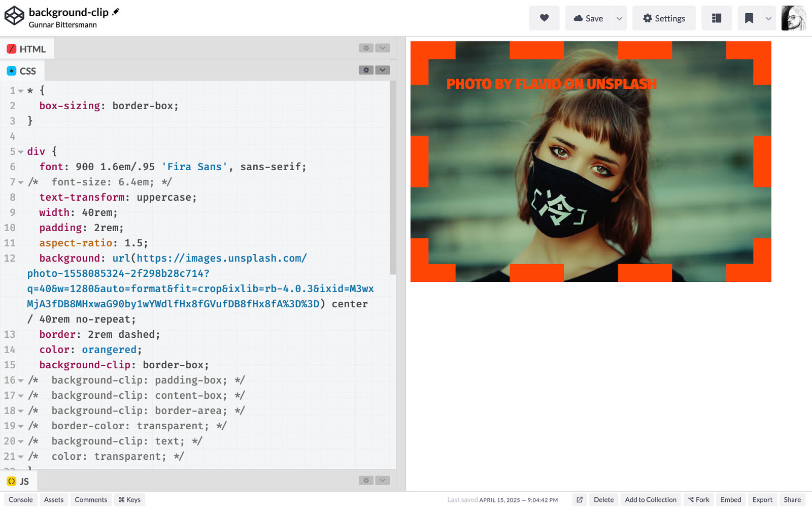Love this pen with heart button
The height and width of the screenshot is (508, 812).
click(x=544, y=18)
